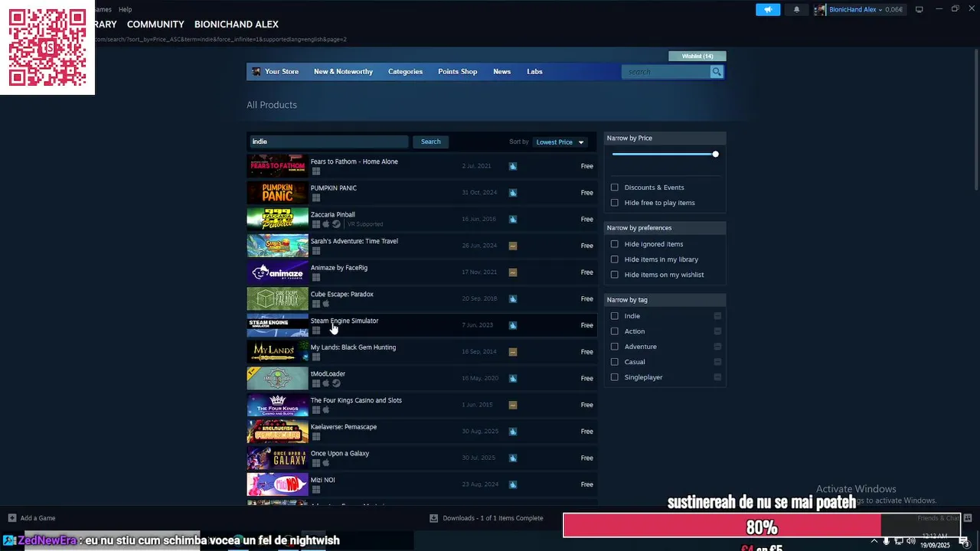This screenshot has width=980, height=551.
Task: Switch to Big Picture mode monitor icon
Action: tap(920, 9)
